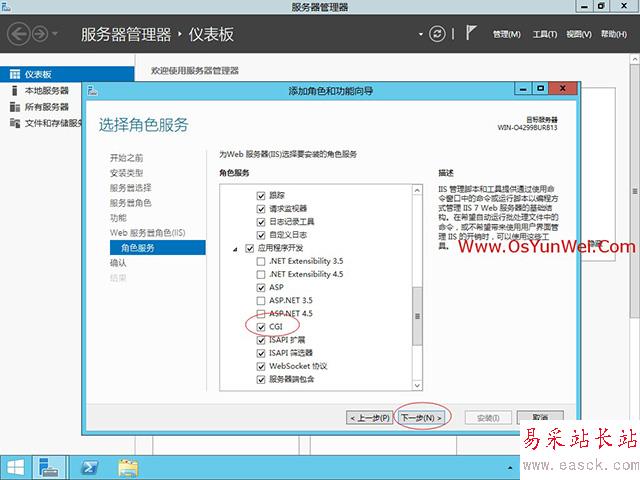Go to Web 服务器角色(IIS) step
Viewport: 640px width, 480px height.
pyautogui.click(x=147, y=233)
